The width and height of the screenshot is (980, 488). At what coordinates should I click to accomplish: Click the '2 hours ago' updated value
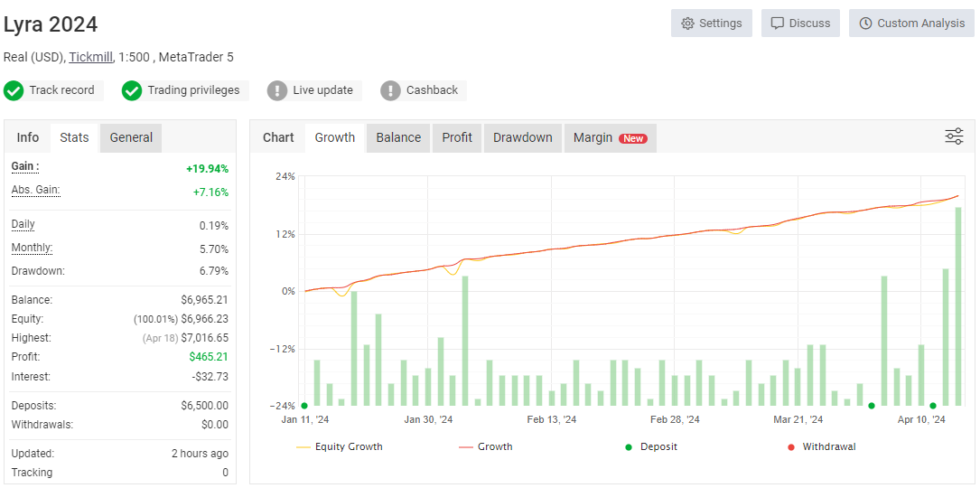pyautogui.click(x=200, y=454)
